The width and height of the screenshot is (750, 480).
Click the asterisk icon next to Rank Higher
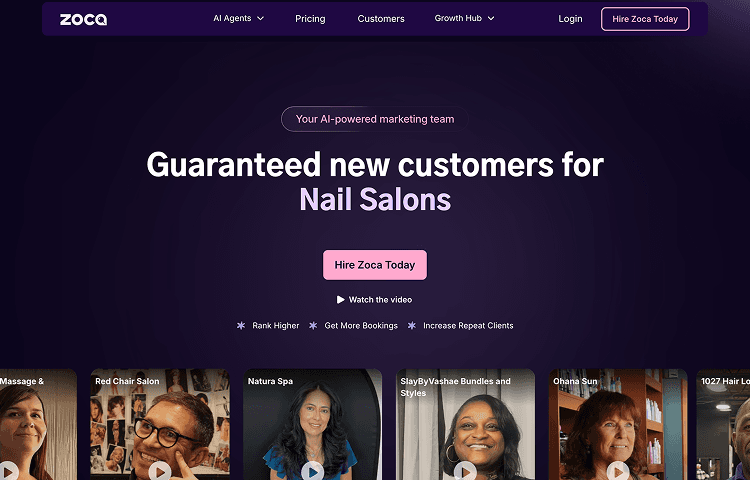click(x=241, y=326)
